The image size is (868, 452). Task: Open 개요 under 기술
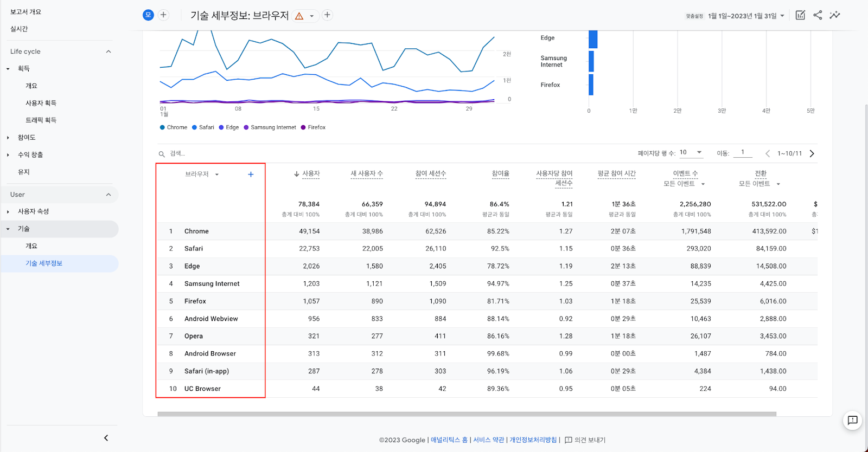pyautogui.click(x=31, y=246)
